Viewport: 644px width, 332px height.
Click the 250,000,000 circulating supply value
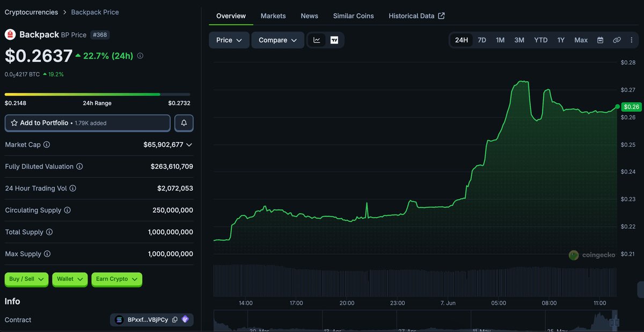[x=173, y=210]
